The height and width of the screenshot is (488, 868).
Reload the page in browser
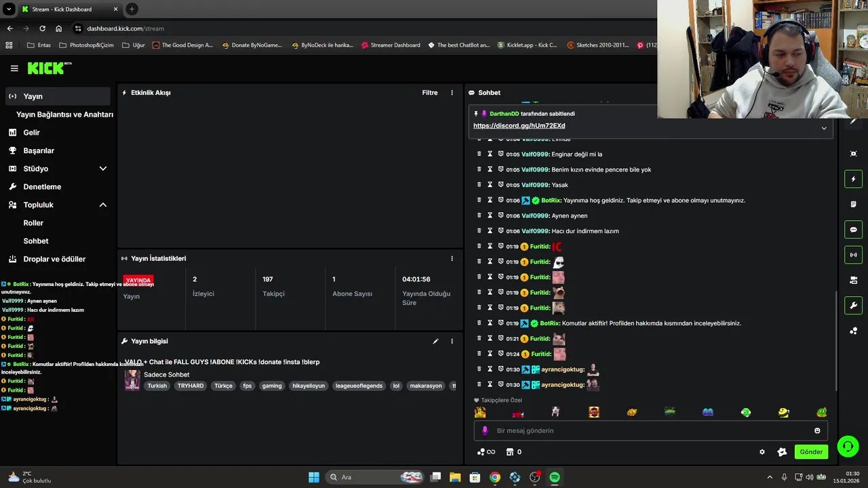[x=42, y=28]
